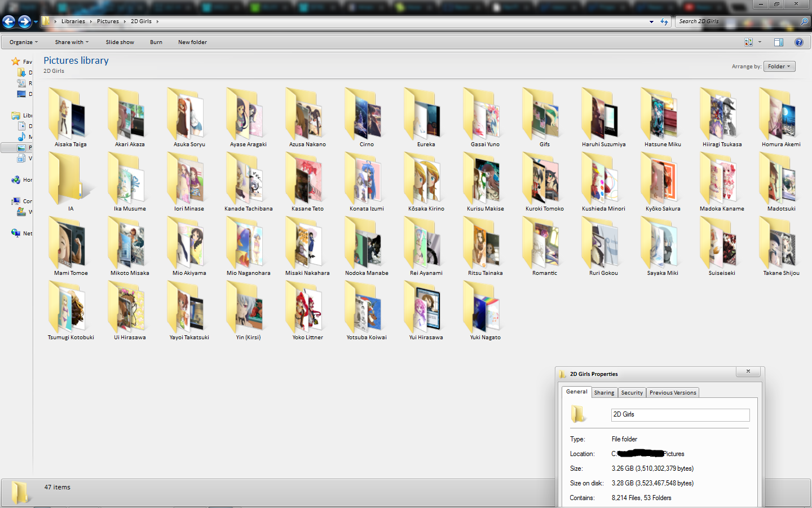Select the Homura Akemi folder
Screen dimensions: 812x508
click(781, 117)
